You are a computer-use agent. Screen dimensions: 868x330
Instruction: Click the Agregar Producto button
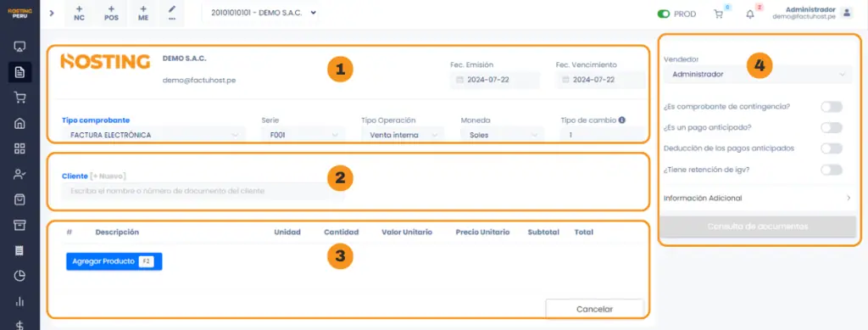114,261
